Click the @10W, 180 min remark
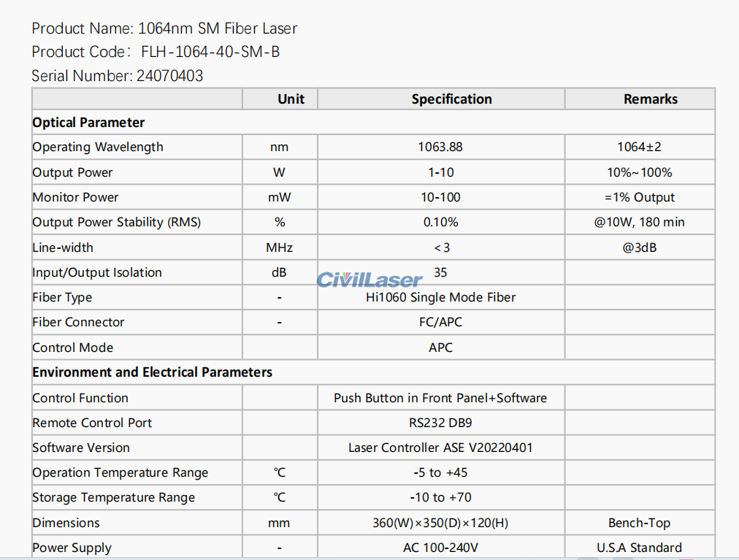 coord(639,222)
